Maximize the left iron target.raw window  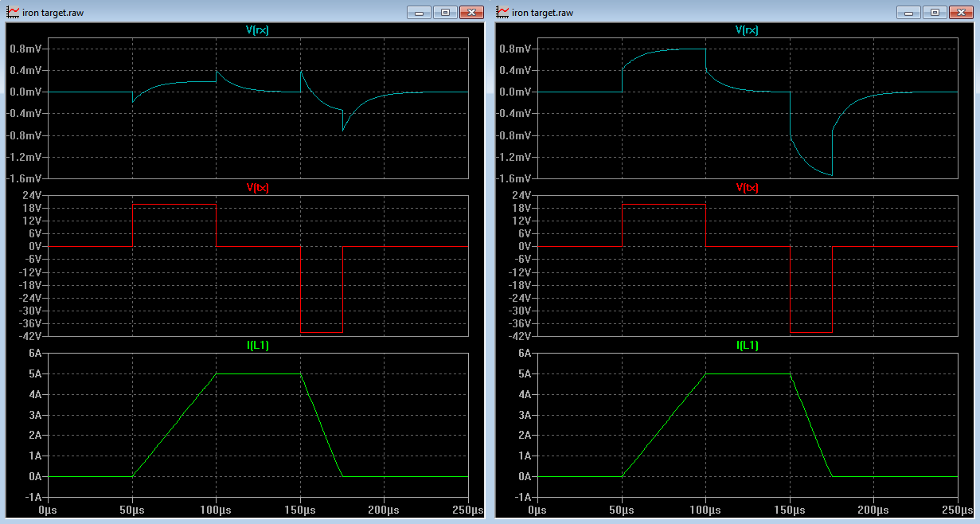445,12
